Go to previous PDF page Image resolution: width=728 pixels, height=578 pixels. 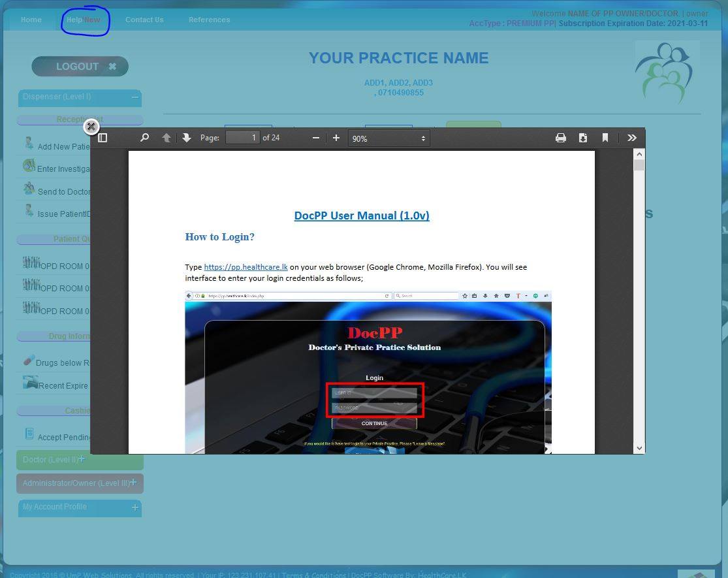166,138
